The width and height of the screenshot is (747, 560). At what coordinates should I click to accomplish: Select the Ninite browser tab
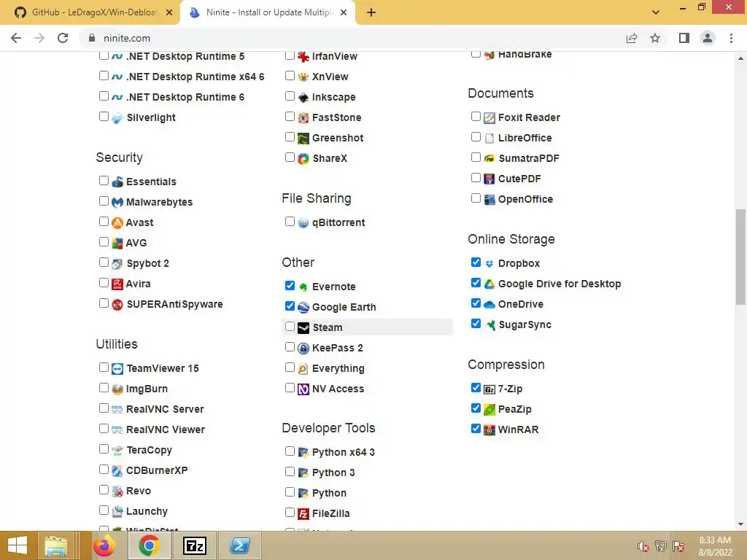point(268,12)
